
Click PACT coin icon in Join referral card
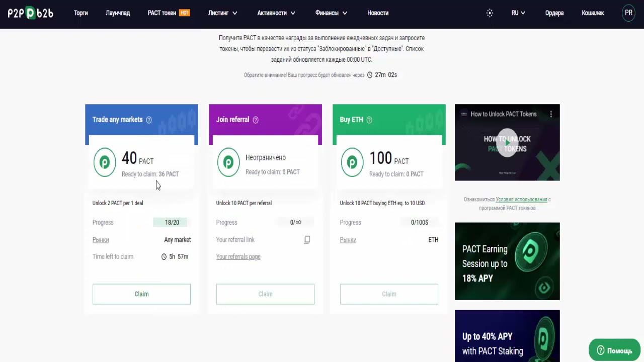point(228,162)
